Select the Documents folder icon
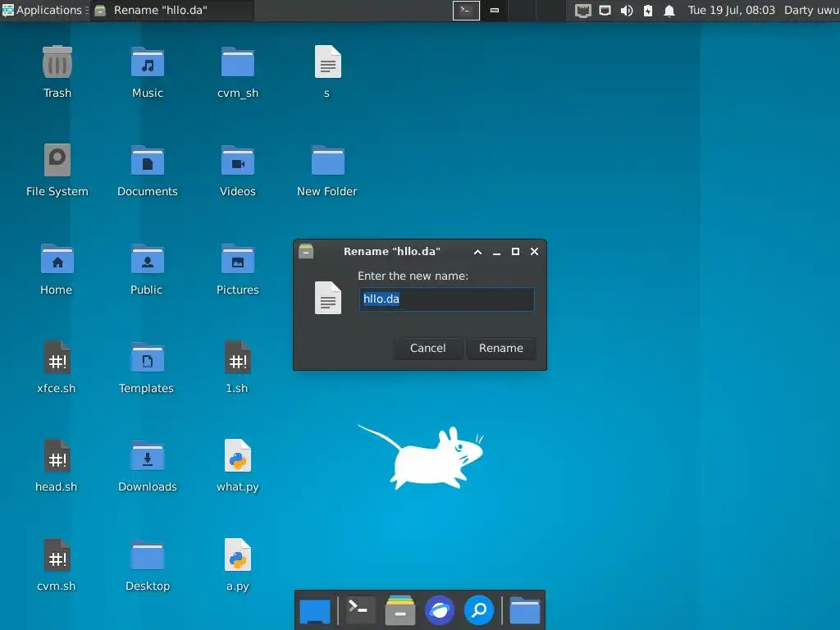 tap(148, 160)
